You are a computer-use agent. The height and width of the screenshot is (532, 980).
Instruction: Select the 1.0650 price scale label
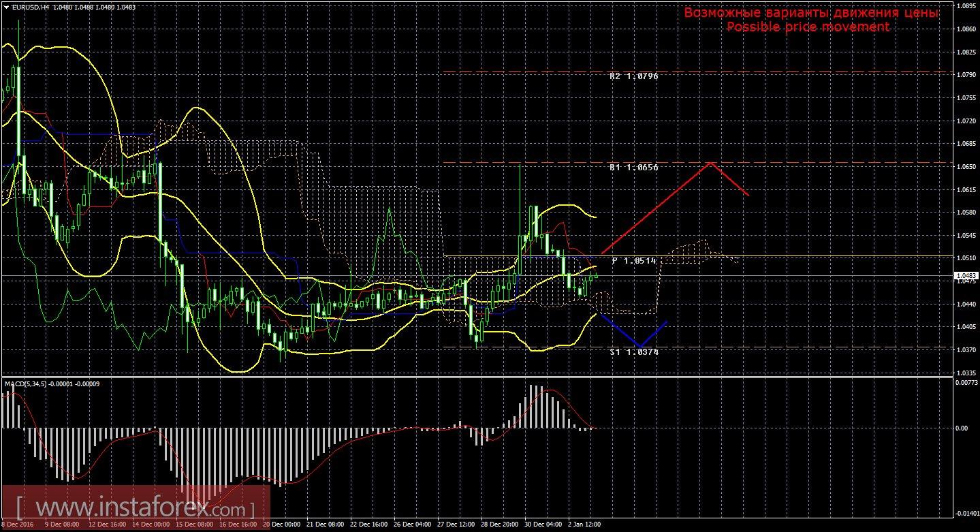click(x=966, y=167)
